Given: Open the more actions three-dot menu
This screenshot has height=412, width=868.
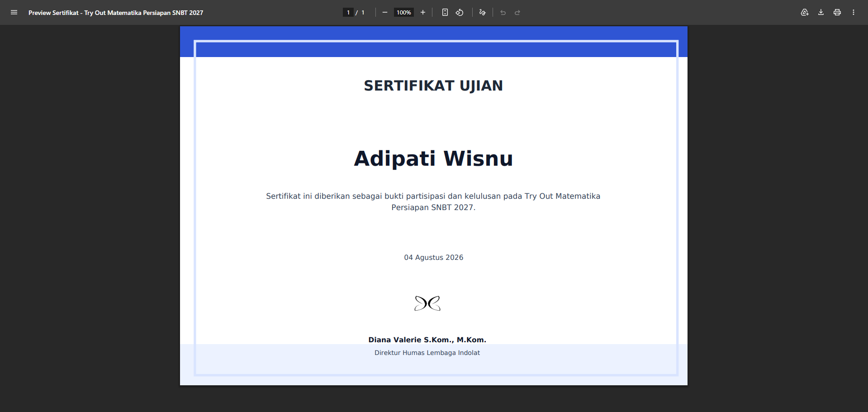Looking at the screenshot, I should tap(854, 13).
